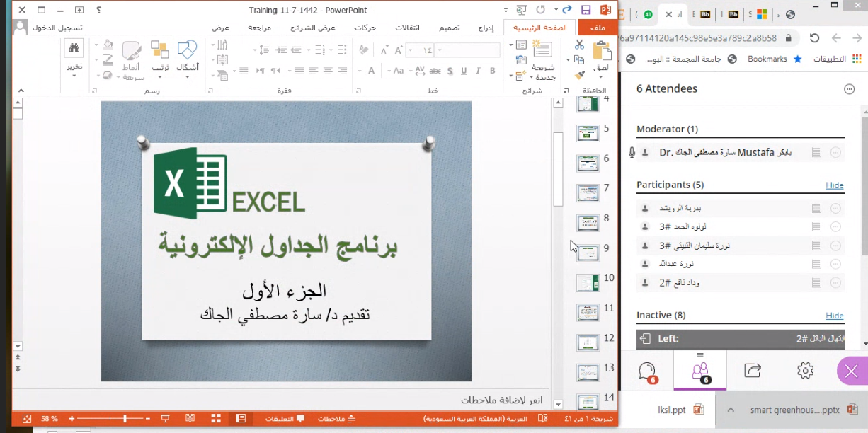This screenshot has width=868, height=433.
Task: Click the blue bookmark star icon
Action: (798, 59)
